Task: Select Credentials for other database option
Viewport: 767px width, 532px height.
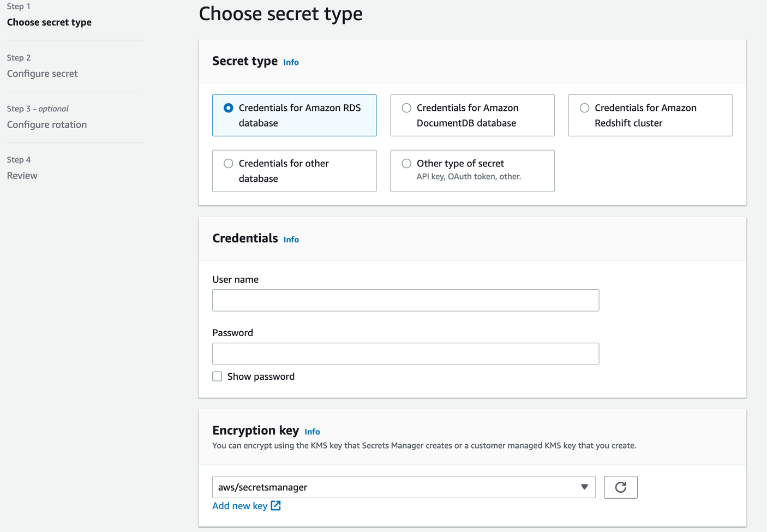Action: (x=229, y=164)
